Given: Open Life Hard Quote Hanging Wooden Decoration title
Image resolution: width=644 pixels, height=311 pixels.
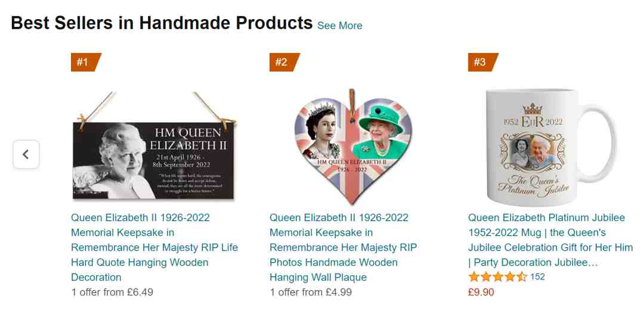Looking at the screenshot, I should 154,247.
